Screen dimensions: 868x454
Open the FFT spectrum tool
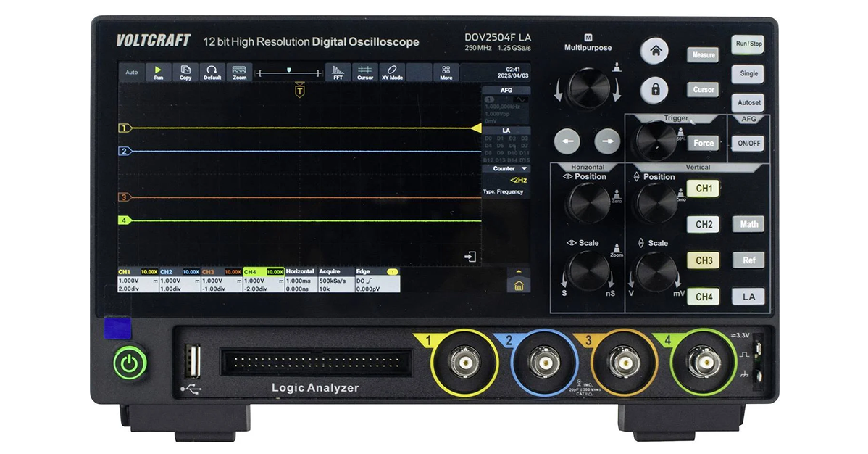338,73
